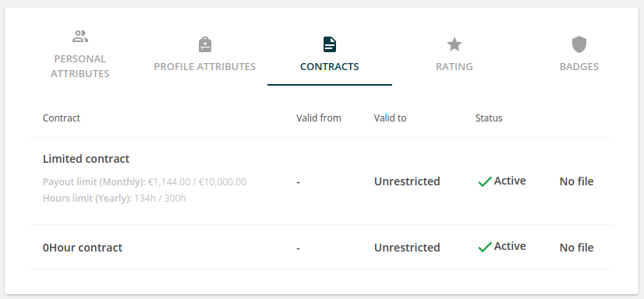Click the green checkmark for Limited contract
This screenshot has height=299, width=644.
point(485,181)
